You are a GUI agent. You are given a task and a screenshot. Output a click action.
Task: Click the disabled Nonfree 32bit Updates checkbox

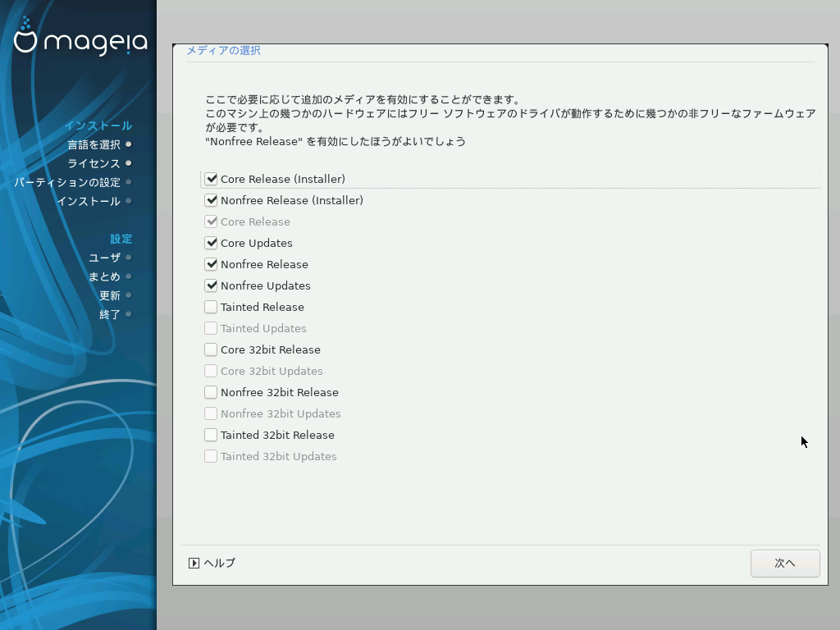point(211,413)
